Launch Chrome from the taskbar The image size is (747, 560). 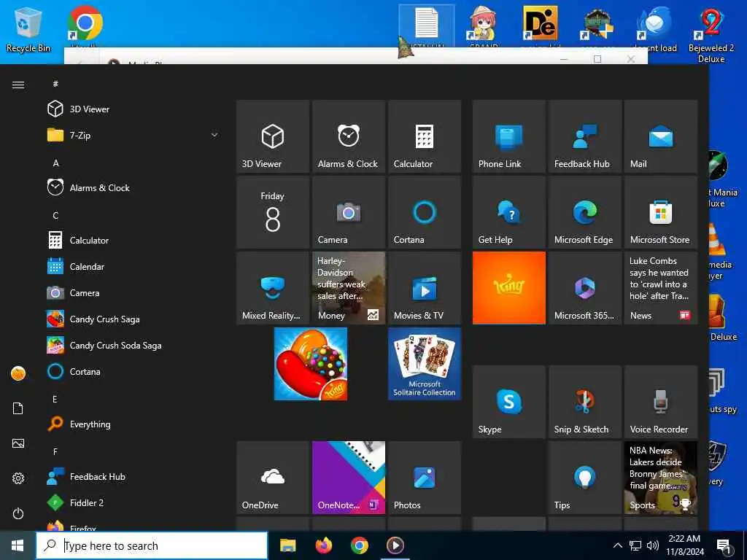tap(359, 545)
